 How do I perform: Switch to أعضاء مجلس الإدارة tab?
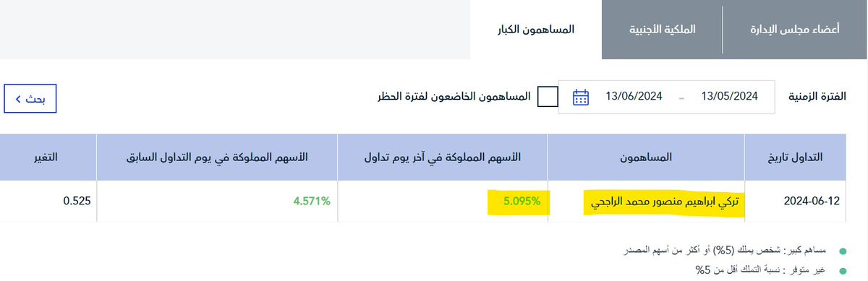(x=793, y=30)
